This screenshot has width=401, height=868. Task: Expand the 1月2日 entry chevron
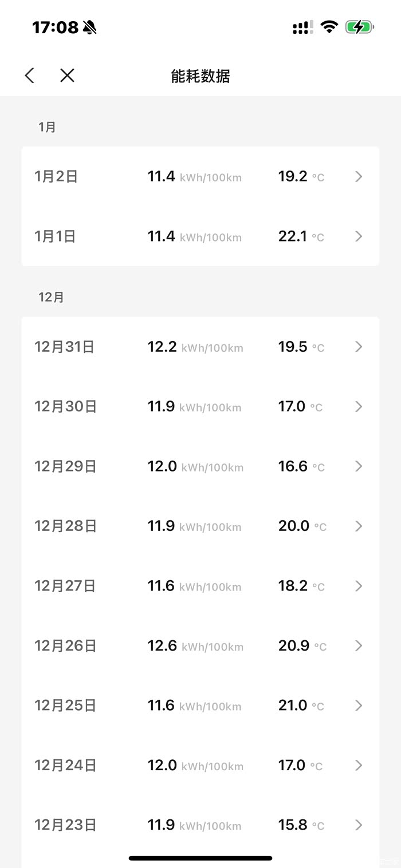[359, 177]
